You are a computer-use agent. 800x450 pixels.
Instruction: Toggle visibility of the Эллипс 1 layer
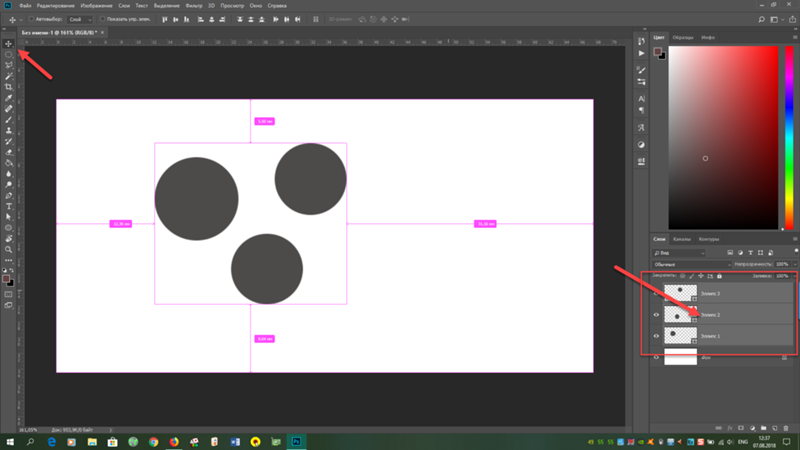656,336
